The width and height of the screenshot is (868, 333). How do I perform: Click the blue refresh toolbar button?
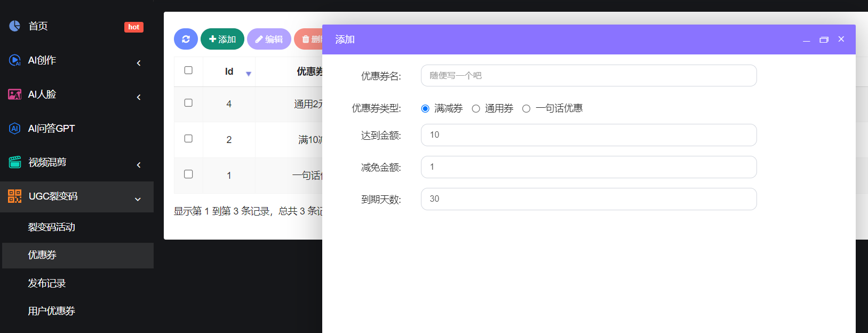tap(186, 39)
